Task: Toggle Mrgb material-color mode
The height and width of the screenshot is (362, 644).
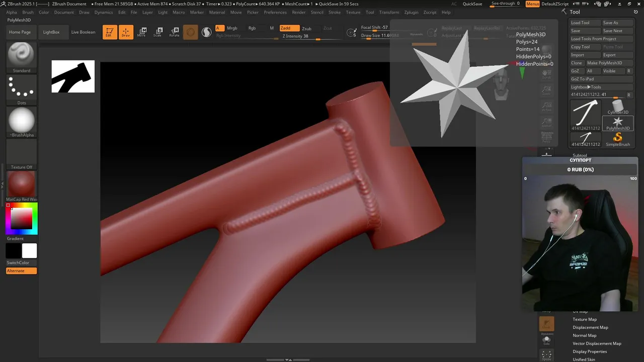Action: 232,28
